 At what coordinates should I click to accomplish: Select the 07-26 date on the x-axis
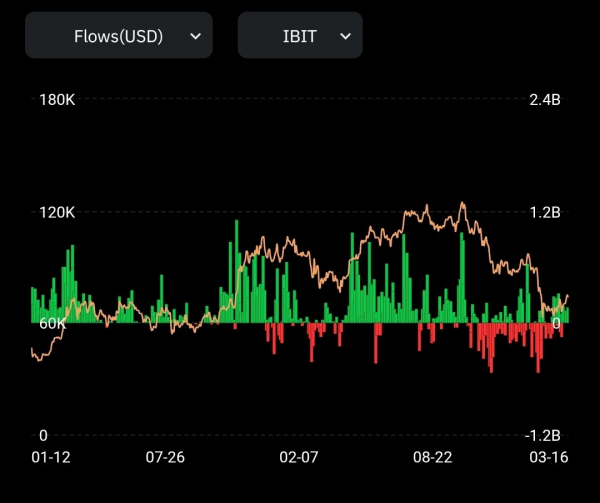165,458
